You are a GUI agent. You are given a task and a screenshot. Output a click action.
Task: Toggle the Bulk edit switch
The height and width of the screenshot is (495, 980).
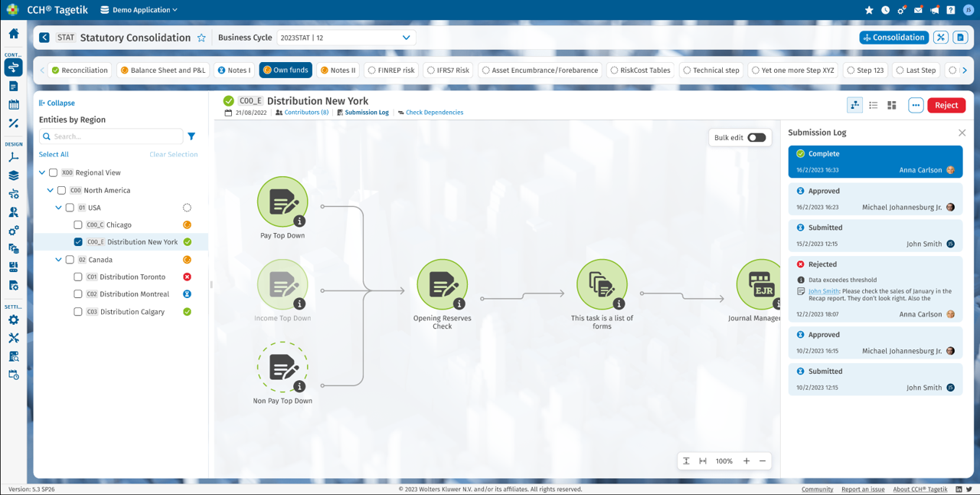tap(756, 138)
